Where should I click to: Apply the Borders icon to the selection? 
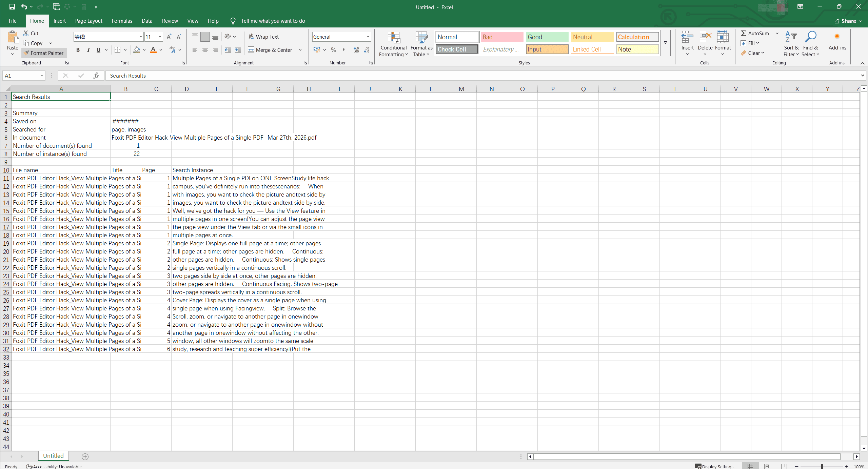[x=117, y=50]
